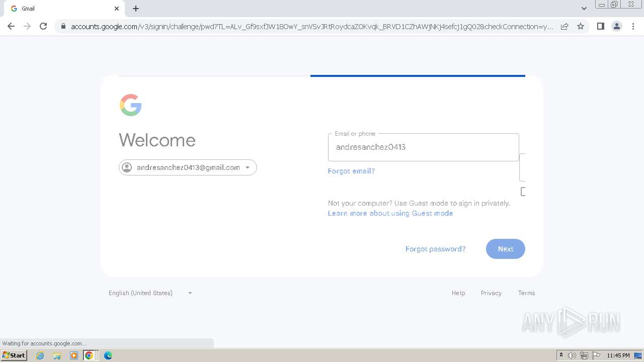The width and height of the screenshot is (644, 362).
Task: Open the media player taskbar icon
Action: (74, 355)
